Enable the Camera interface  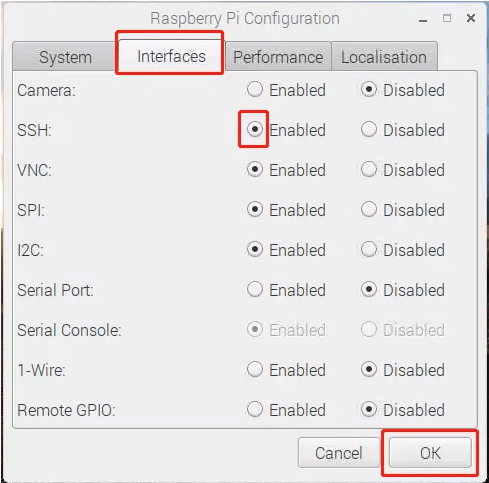pyautogui.click(x=255, y=89)
